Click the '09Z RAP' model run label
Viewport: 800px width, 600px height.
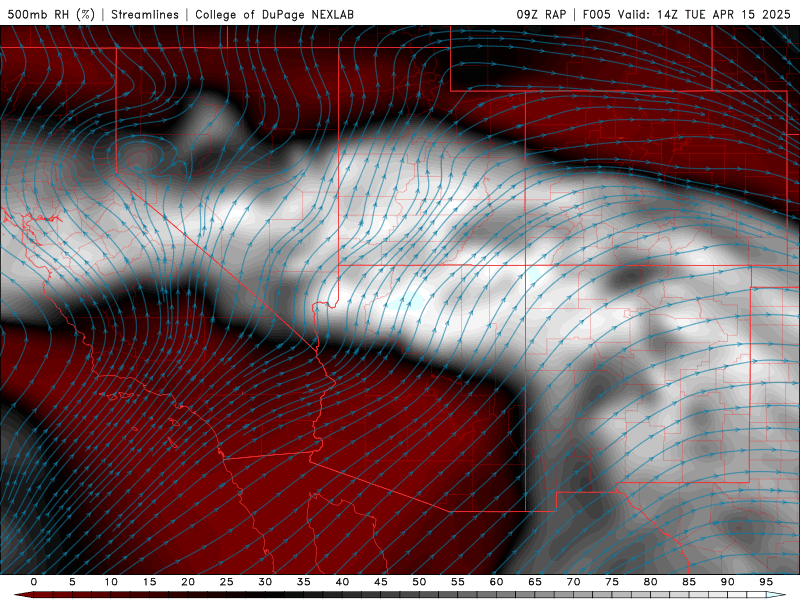(x=541, y=14)
